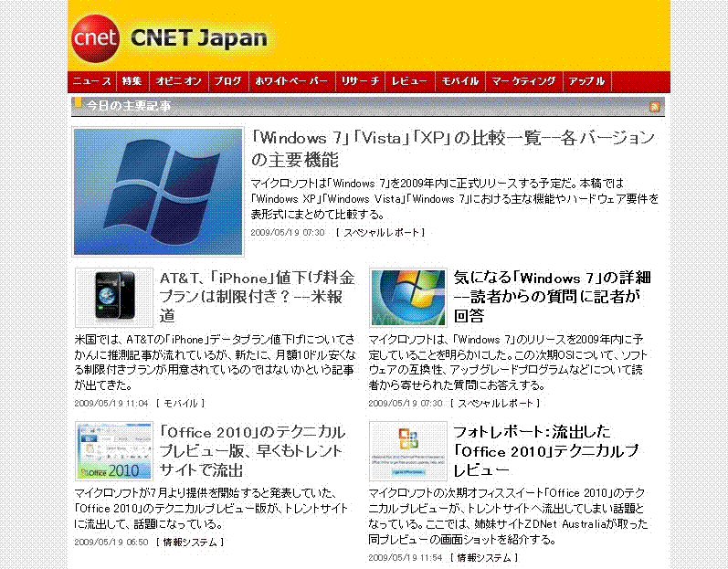Screen dimensions: 728x569
Task: Open the Office 2010 テクニカルプレビュー版 torrent headline
Action: (253, 450)
